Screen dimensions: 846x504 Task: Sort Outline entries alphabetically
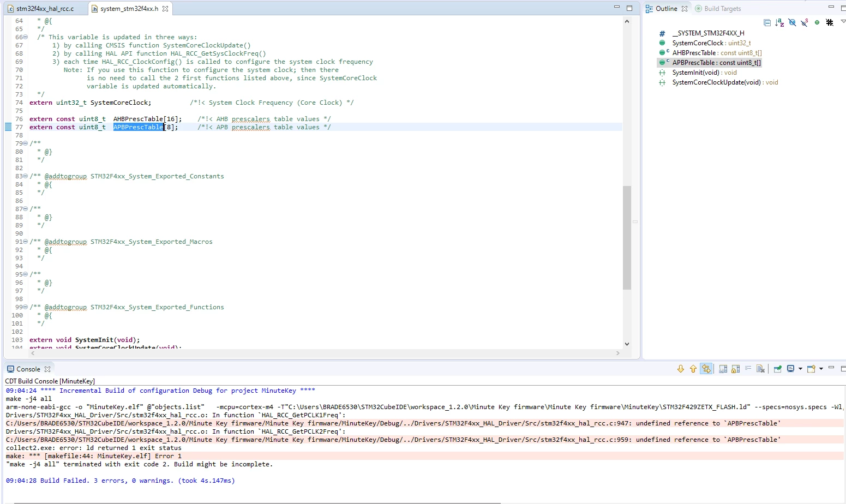tap(779, 22)
